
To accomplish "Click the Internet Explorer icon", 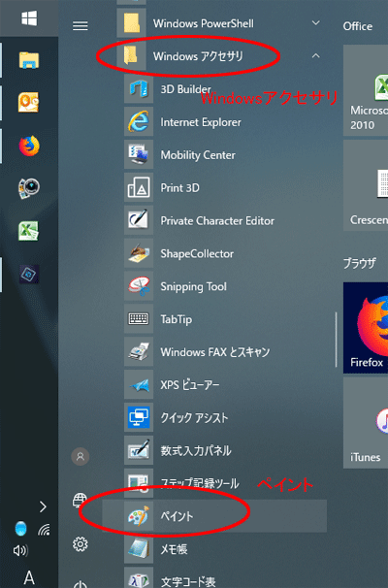I will (139, 122).
